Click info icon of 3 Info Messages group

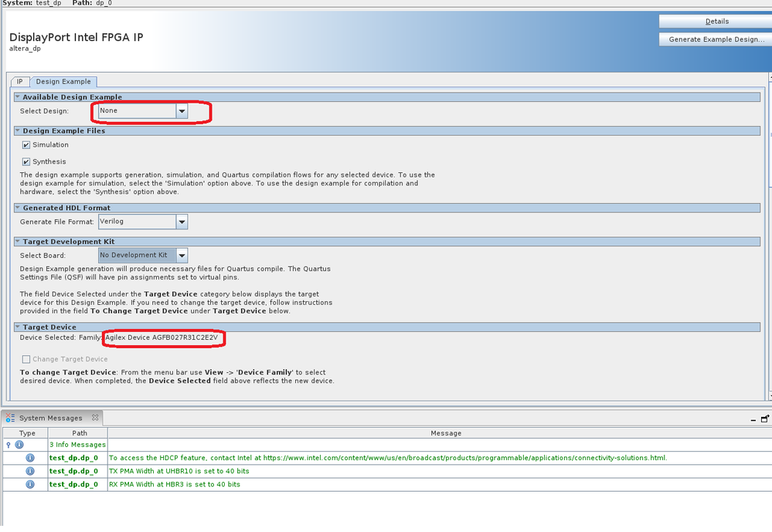click(19, 445)
